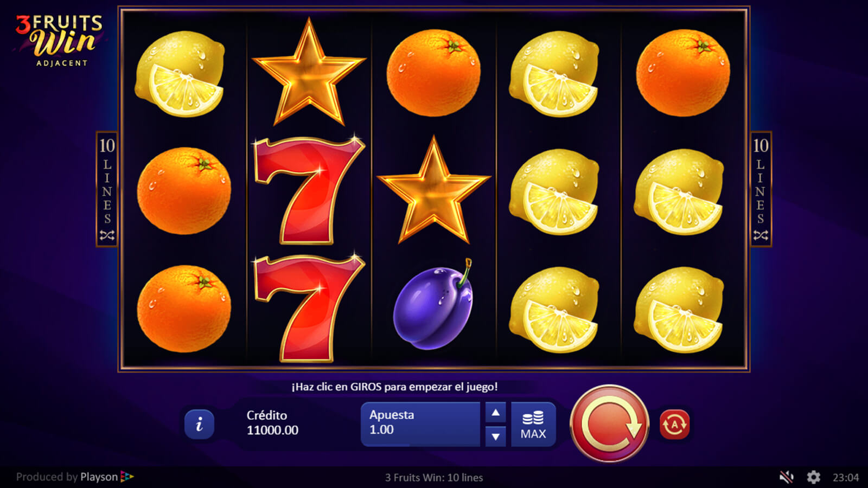868x488 pixels.
Task: Set maximum bet with MAX button
Action: tap(533, 425)
